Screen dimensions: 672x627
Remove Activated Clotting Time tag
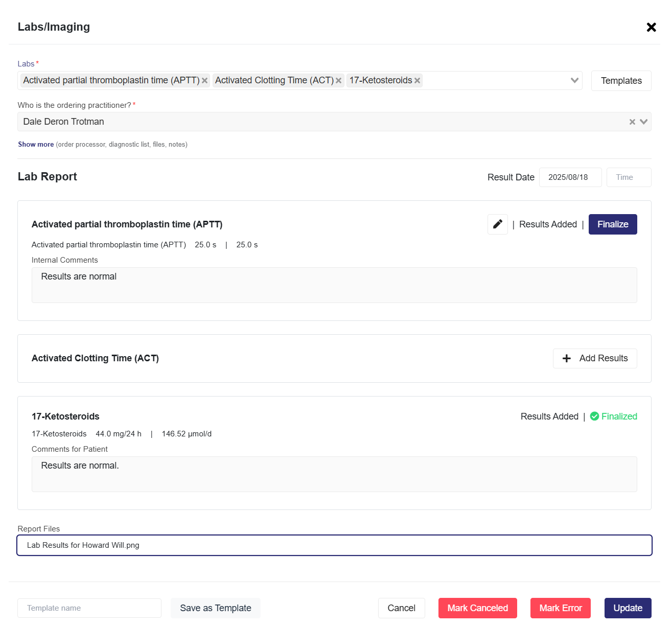coord(338,81)
